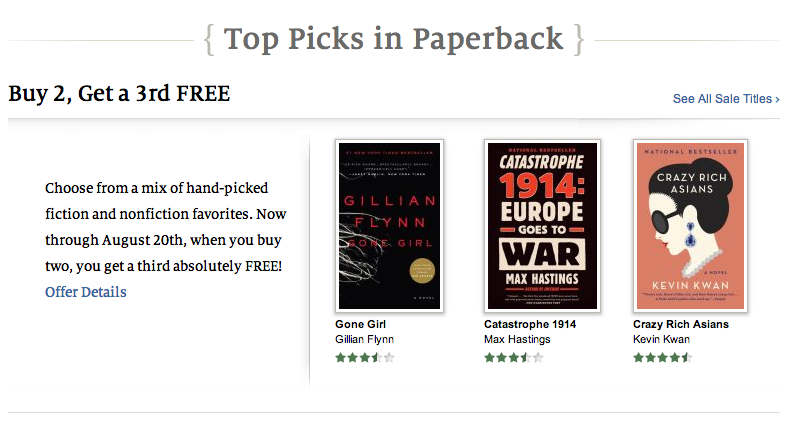Viewport: 791px width, 440px height.
Task: Click the star rating under Catastrophe 1914
Action: coord(514,357)
